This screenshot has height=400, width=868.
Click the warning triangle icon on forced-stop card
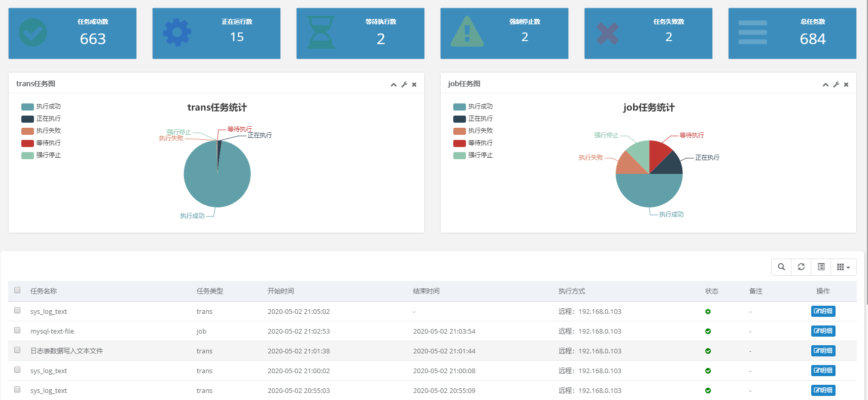467,31
